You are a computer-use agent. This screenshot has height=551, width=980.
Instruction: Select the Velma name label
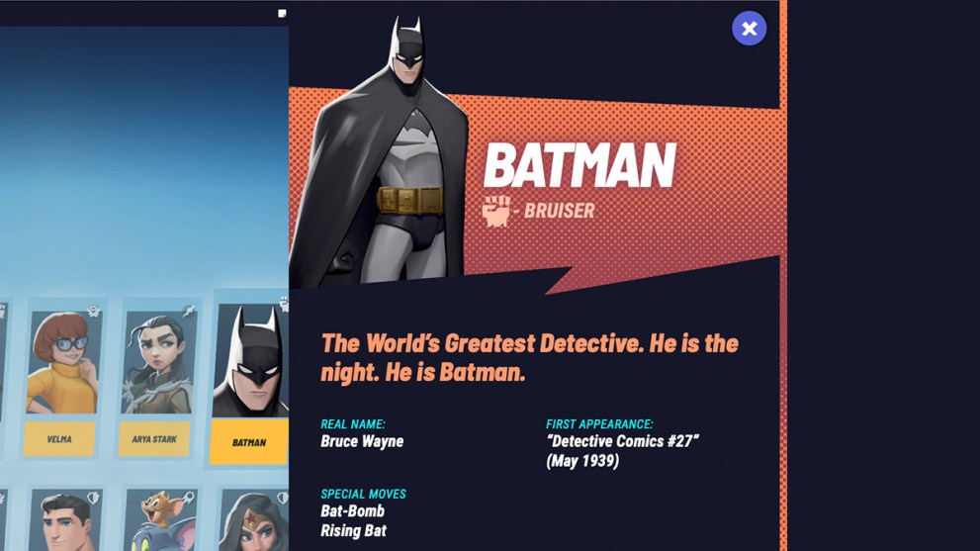(x=59, y=439)
